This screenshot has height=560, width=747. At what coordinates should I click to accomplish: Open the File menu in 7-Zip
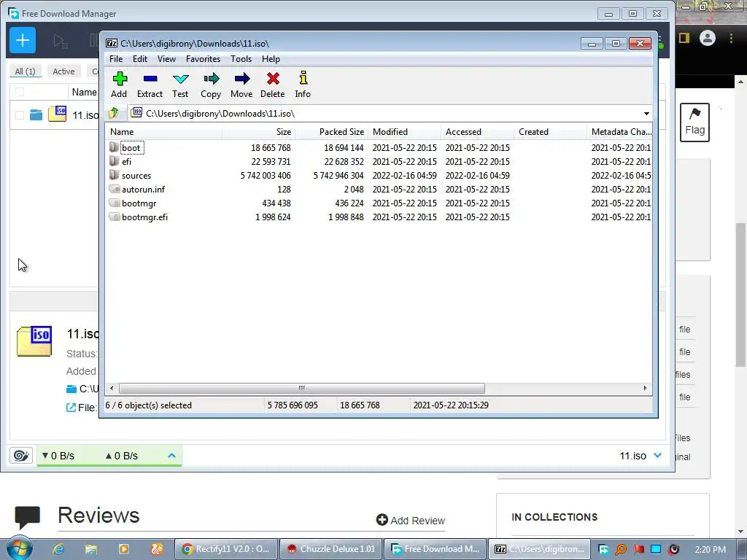pos(116,59)
